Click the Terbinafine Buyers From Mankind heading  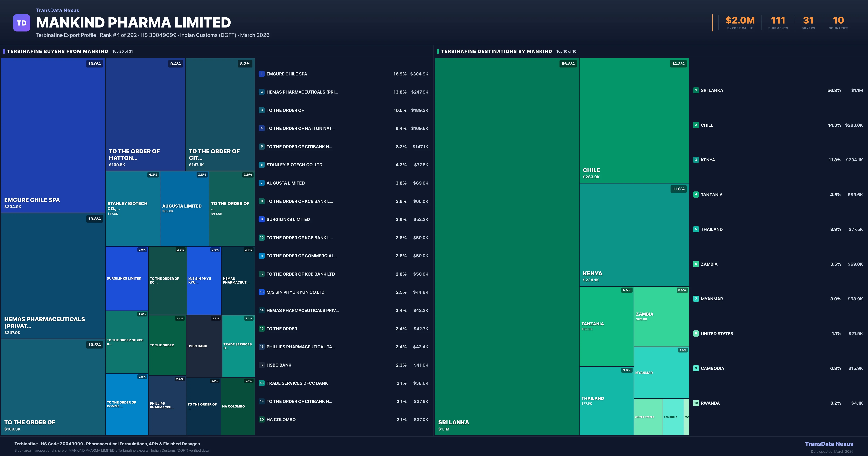coord(58,51)
